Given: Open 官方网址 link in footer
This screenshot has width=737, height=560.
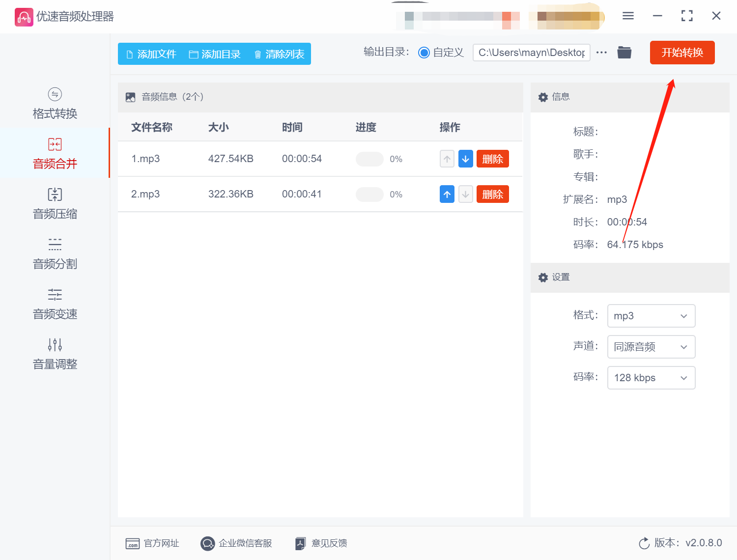Looking at the screenshot, I should [x=152, y=543].
